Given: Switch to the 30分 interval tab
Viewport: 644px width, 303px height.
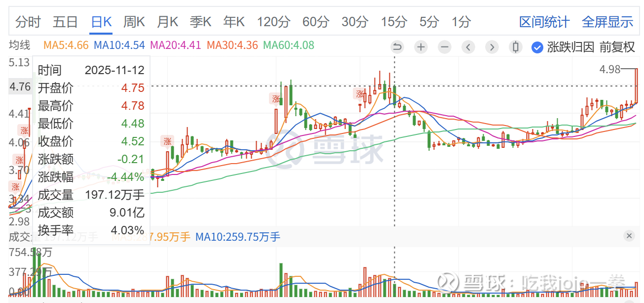Looking at the screenshot, I should (x=355, y=22).
